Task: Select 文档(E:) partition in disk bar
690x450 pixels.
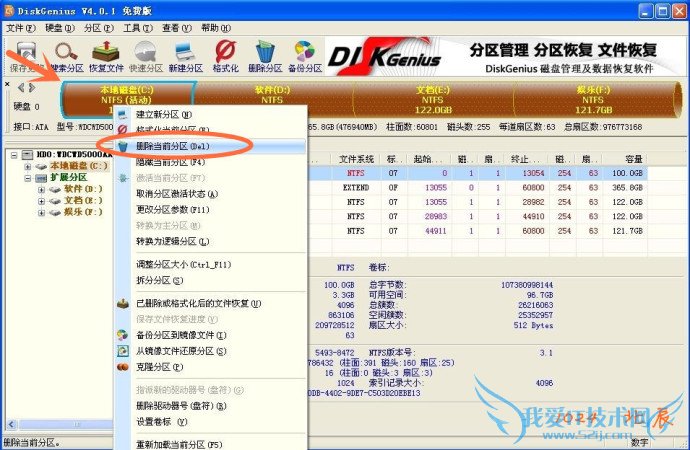Action: [x=433, y=100]
